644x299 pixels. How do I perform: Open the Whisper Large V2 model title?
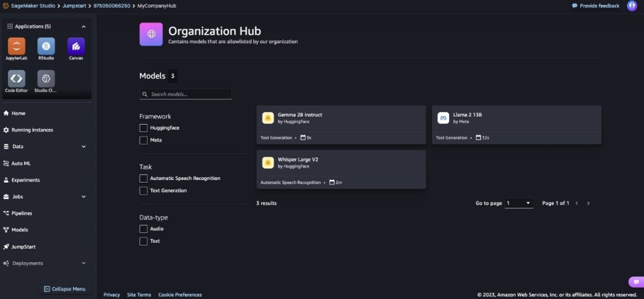[297, 159]
